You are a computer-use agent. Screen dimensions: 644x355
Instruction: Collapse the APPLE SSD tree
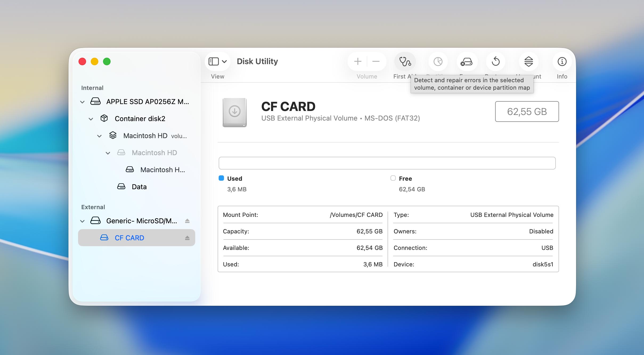pos(82,102)
